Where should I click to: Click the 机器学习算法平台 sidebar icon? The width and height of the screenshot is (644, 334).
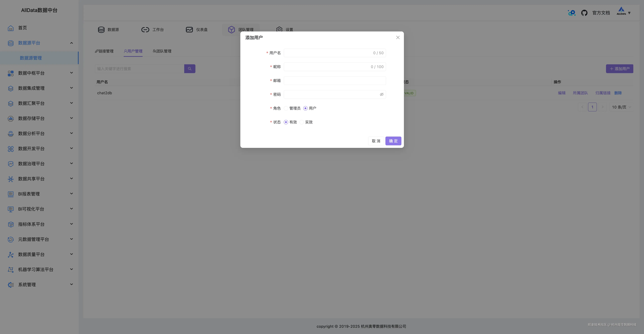(x=10, y=269)
